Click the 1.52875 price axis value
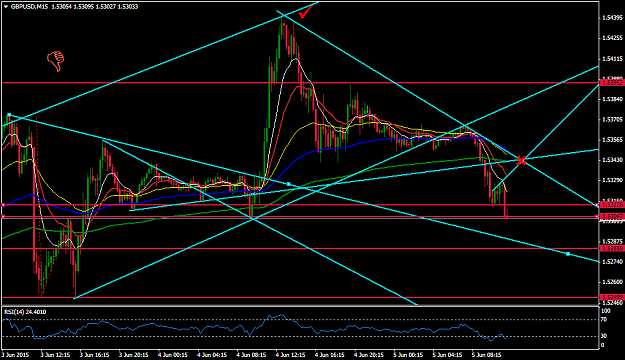Screen dimensions: 625x360 click(612, 241)
